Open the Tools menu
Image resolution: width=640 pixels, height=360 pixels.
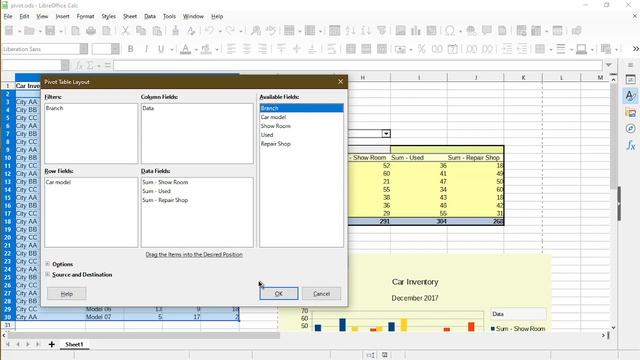click(x=169, y=16)
